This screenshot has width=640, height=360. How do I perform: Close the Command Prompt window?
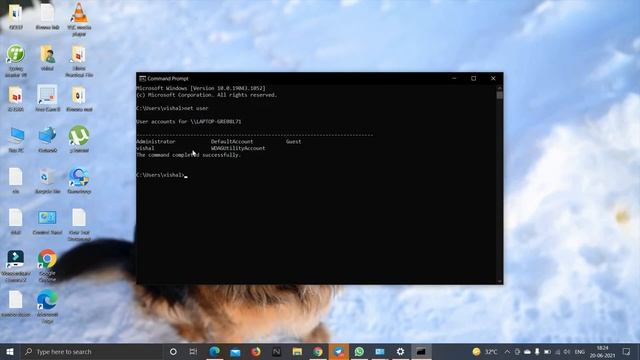[493, 78]
